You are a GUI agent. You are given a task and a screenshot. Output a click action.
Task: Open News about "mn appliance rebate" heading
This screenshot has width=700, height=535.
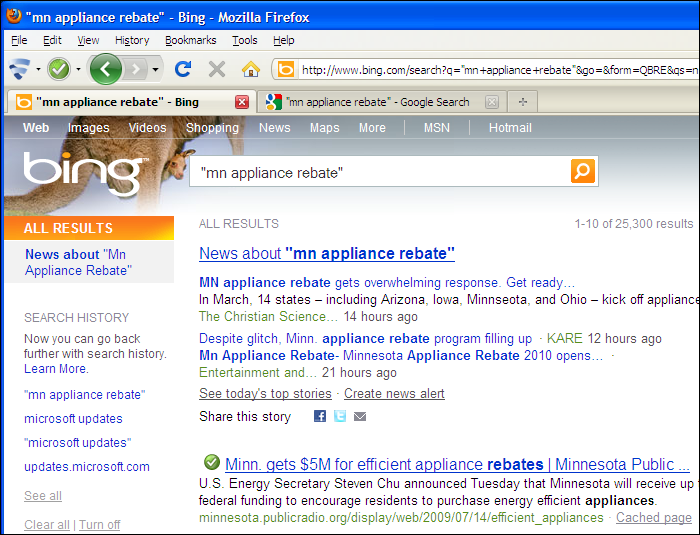coord(327,253)
